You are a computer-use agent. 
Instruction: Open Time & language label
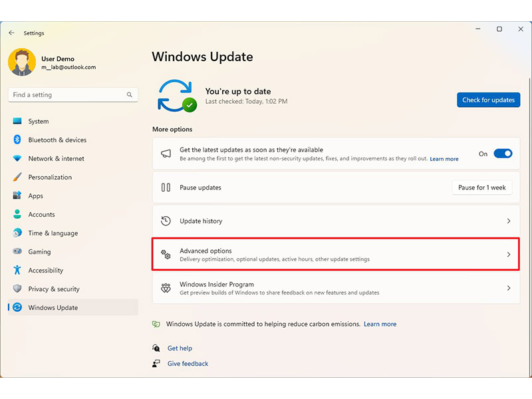coord(53,233)
